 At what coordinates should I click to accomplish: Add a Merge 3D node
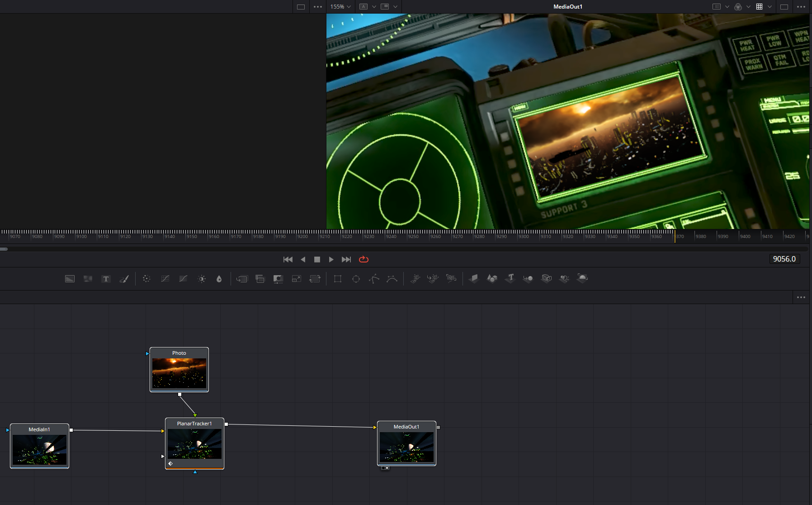(528, 278)
